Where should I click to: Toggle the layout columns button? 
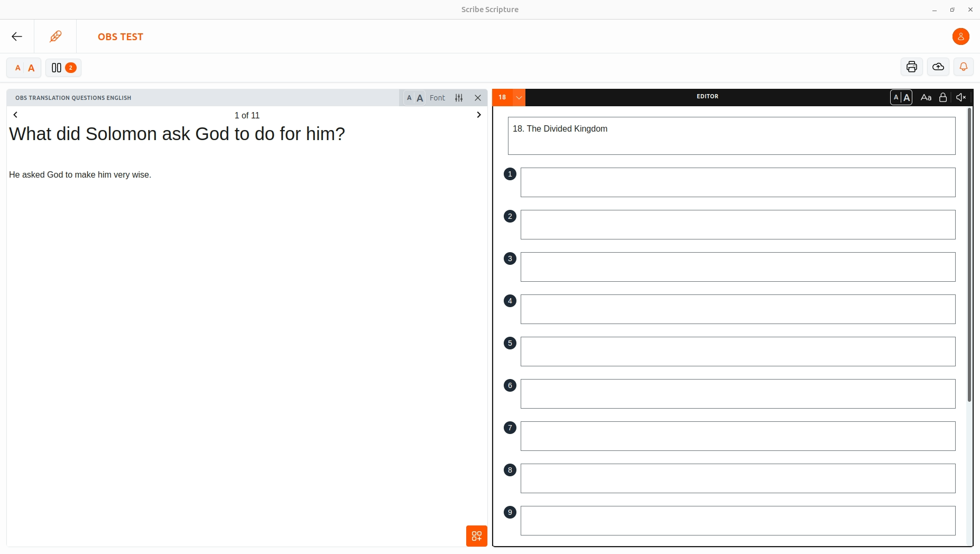point(63,68)
